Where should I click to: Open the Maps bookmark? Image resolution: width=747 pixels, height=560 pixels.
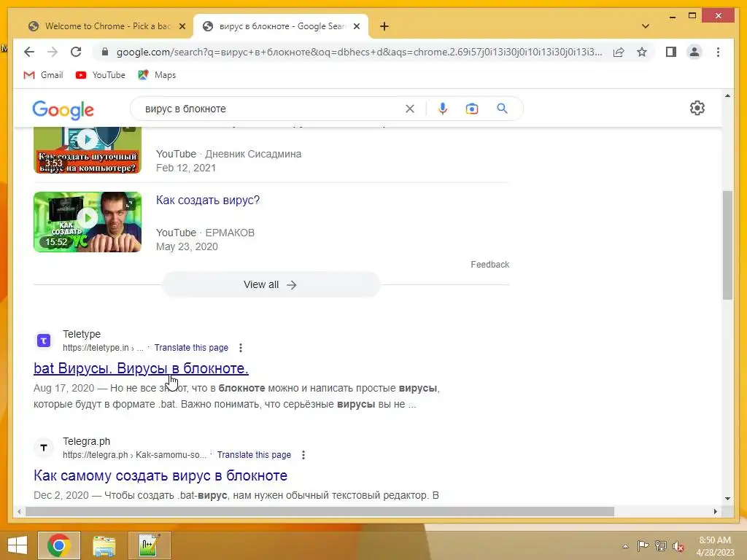158,75
